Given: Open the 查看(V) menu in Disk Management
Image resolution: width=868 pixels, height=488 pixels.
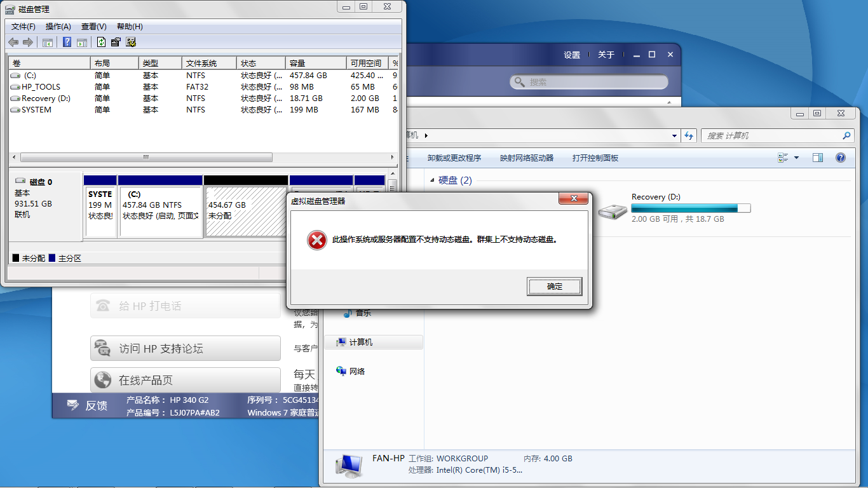Looking at the screenshot, I should click(x=94, y=27).
